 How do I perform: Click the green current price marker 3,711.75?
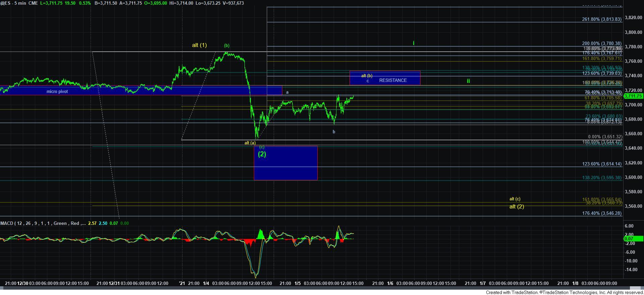coord(633,96)
